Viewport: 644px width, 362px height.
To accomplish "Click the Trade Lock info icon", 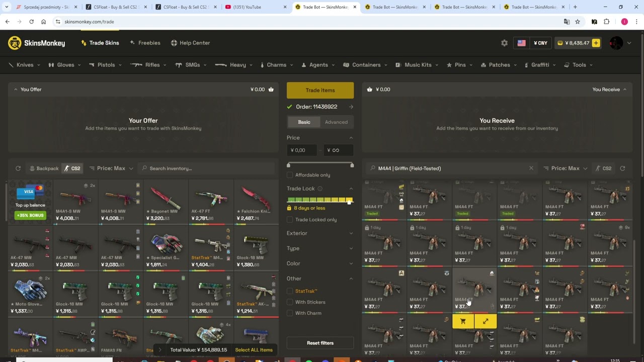I will click(320, 189).
